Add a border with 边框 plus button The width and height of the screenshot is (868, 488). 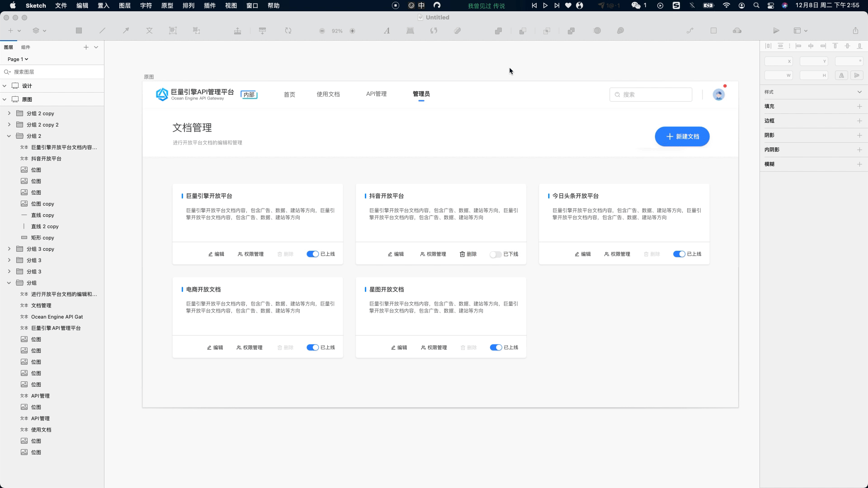(859, 121)
